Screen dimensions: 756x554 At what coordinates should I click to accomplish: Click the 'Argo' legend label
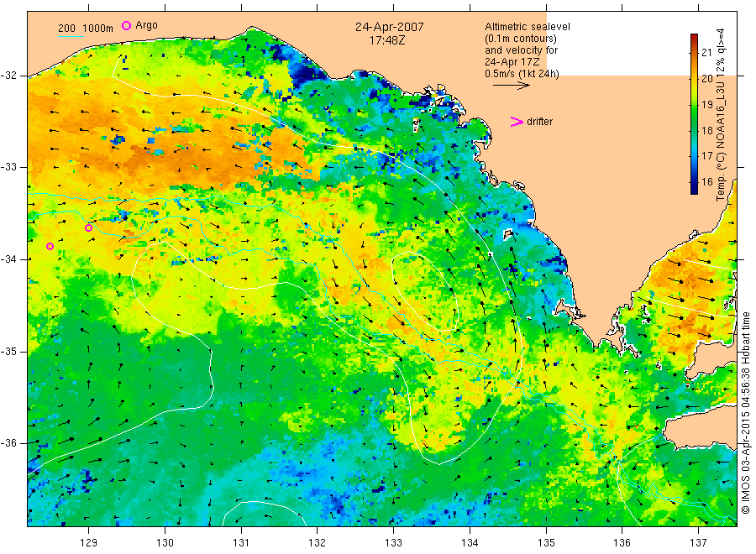[x=146, y=25]
